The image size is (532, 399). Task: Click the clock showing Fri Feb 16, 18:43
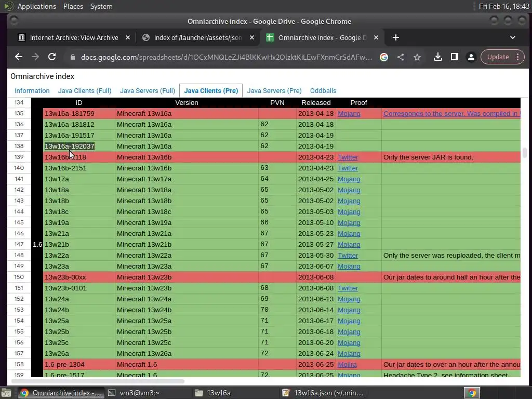tap(504, 6)
